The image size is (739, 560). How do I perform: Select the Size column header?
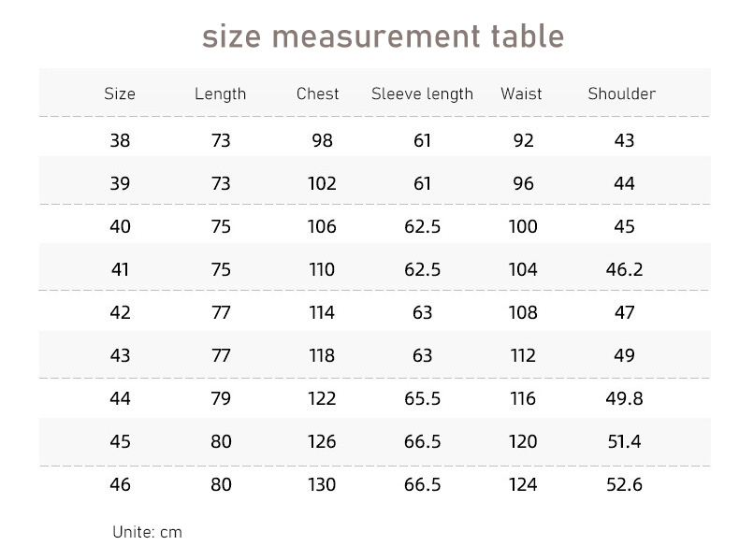pos(120,93)
